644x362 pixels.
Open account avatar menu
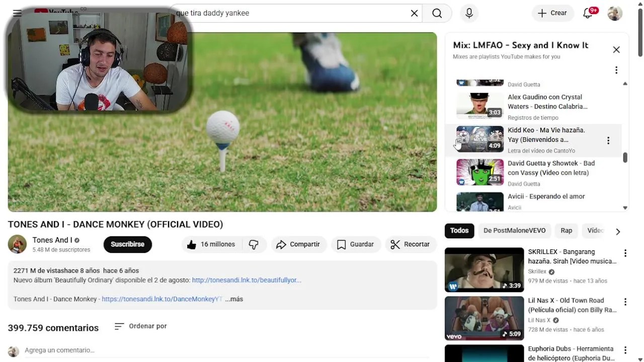(x=615, y=13)
